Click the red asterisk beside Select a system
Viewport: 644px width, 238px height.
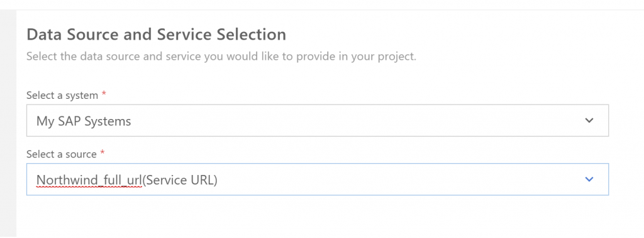[104, 94]
